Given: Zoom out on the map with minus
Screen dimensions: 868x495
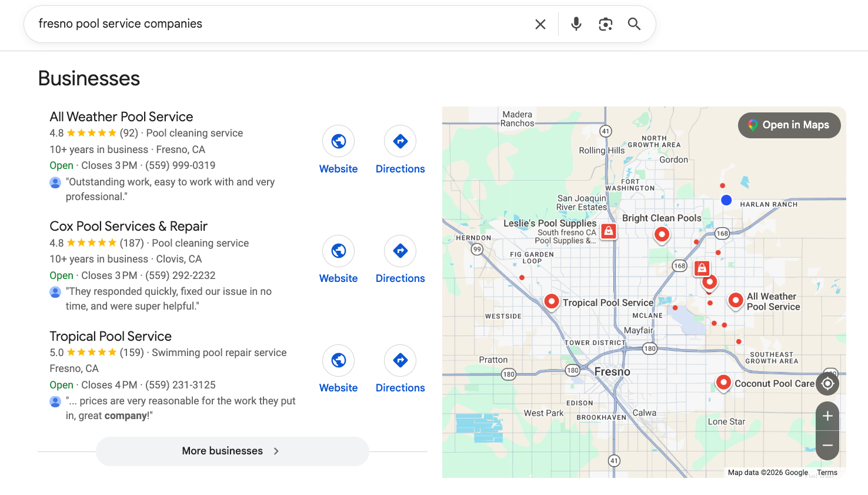Looking at the screenshot, I should click(x=827, y=446).
